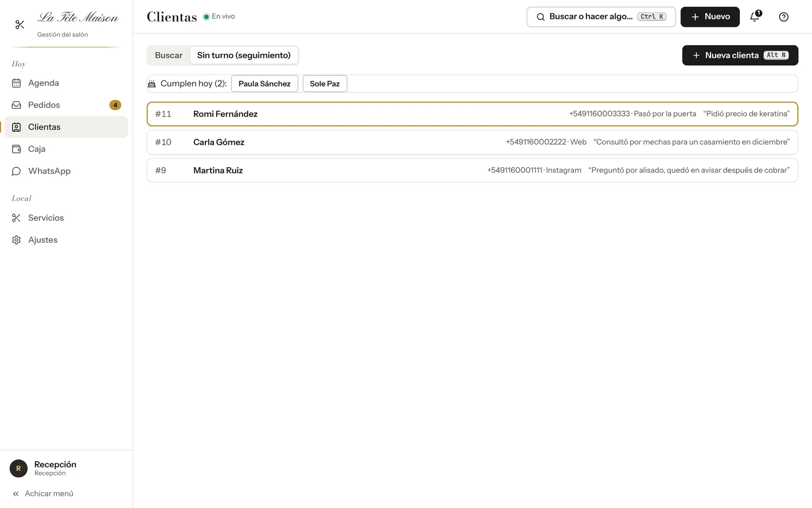Image resolution: width=812 pixels, height=508 pixels.
Task: Open Ajustes settings page
Action: coord(66,240)
